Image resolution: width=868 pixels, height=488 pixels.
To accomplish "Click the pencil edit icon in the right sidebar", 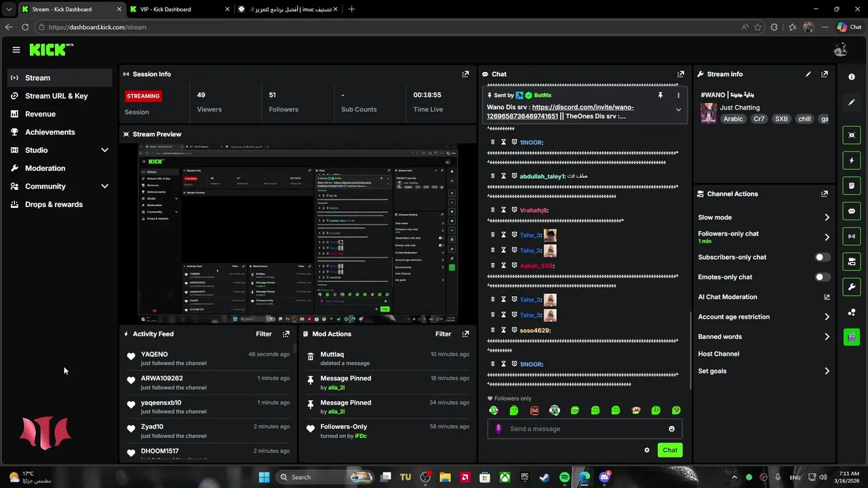I will point(852,102).
